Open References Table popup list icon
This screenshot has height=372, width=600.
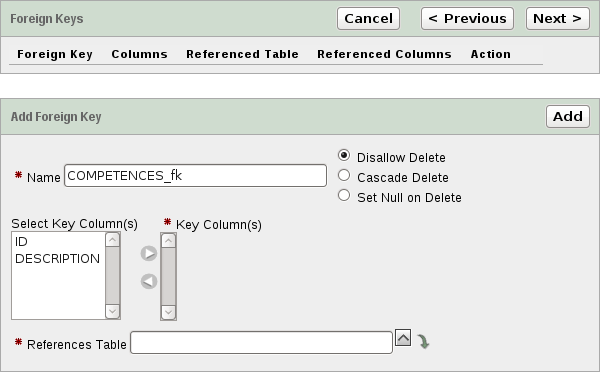[x=403, y=338]
